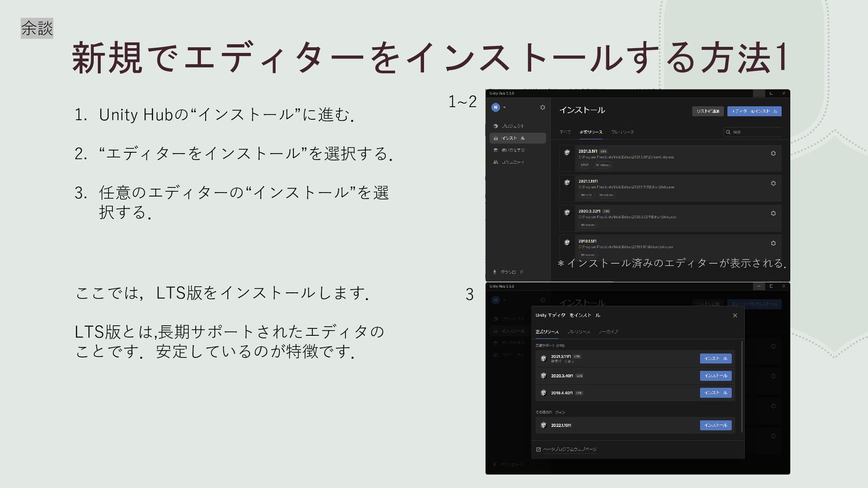The image size is (868, 488).
Task: Install editor 2022.1.19f1
Action: 716,425
